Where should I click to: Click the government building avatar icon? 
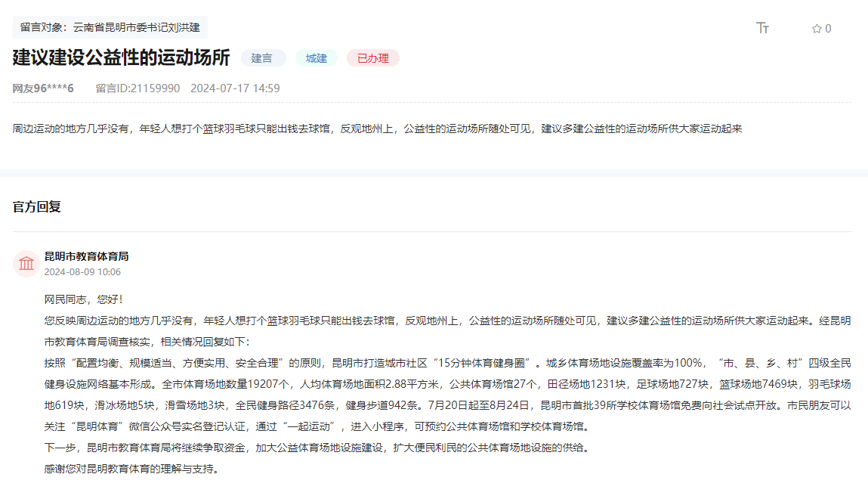pyautogui.click(x=26, y=264)
